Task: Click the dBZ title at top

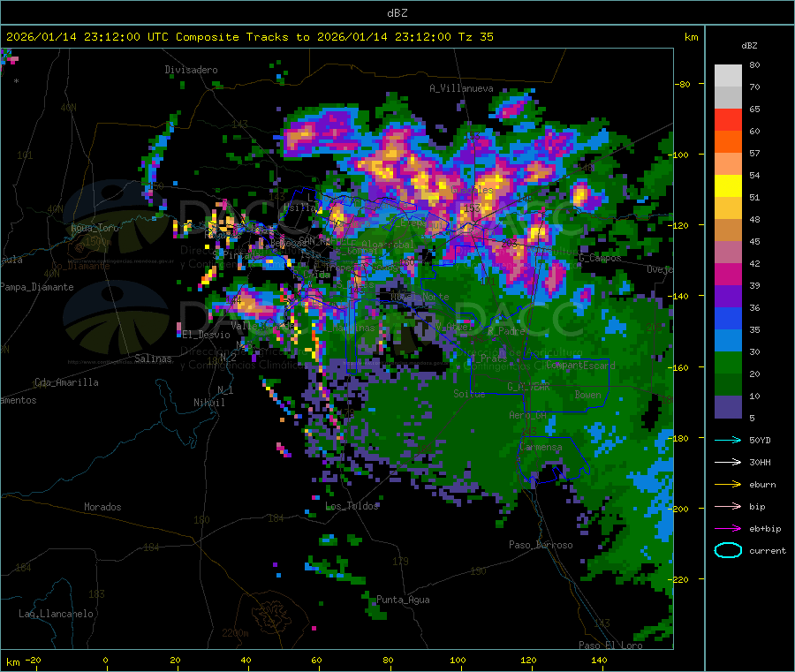Action: pos(397,13)
